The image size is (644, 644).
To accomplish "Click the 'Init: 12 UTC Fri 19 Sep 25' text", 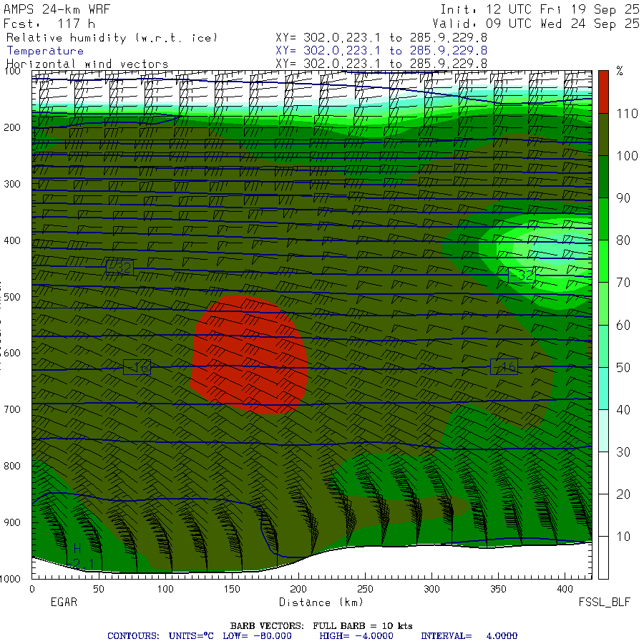I will click(x=540, y=9).
